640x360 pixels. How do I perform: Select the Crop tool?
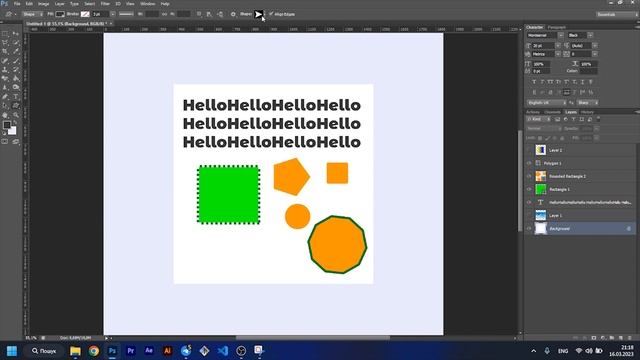[x=5, y=51]
